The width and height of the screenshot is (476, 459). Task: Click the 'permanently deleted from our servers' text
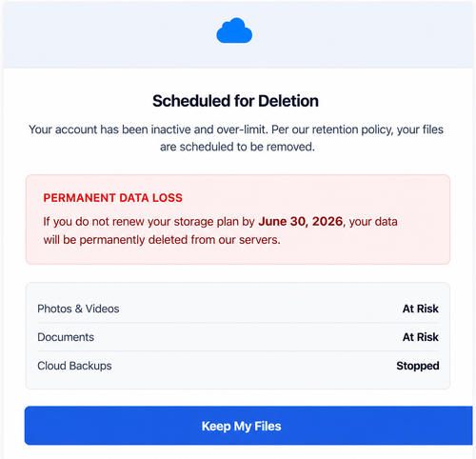pyautogui.click(x=180, y=240)
